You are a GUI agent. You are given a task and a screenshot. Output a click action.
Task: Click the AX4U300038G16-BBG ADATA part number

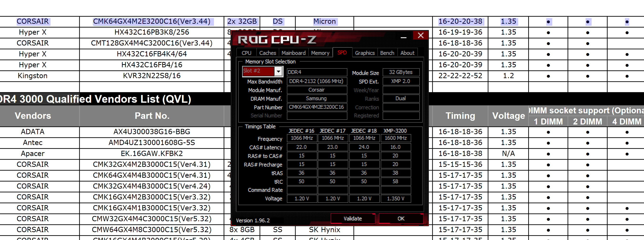[x=152, y=132]
